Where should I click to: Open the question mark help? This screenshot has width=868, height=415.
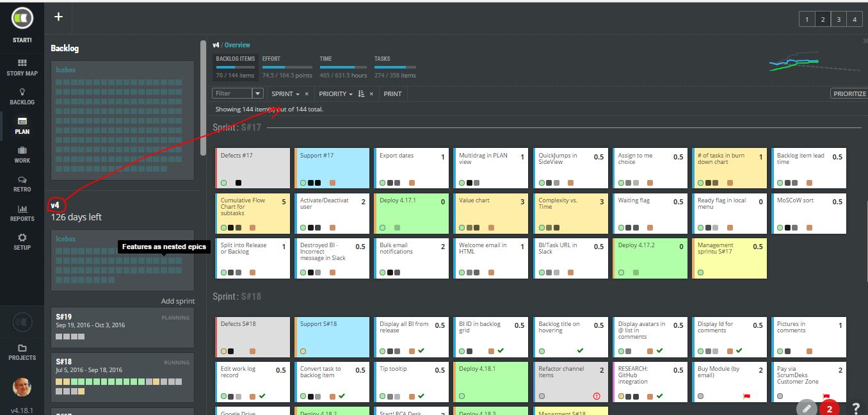(x=856, y=408)
